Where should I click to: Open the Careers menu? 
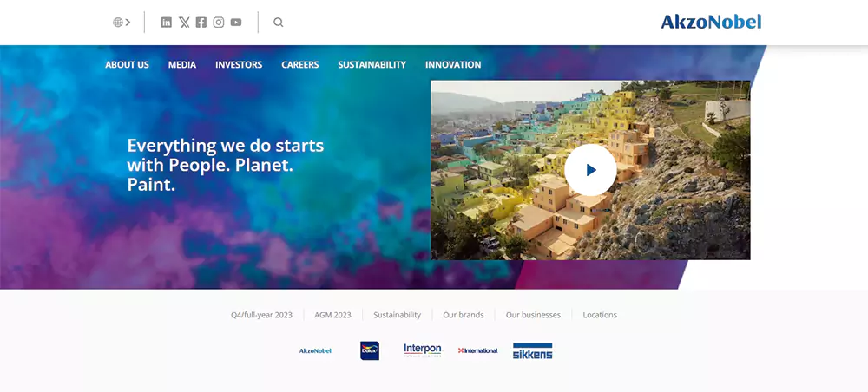tap(300, 65)
